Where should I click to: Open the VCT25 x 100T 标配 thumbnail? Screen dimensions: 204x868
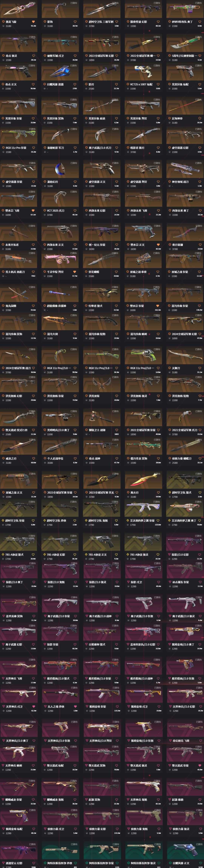(143, 72)
